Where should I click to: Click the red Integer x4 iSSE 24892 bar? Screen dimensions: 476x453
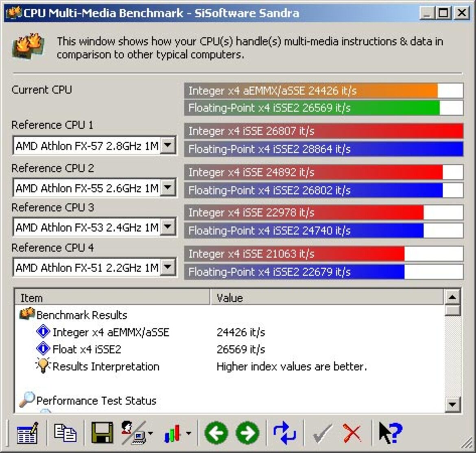(x=323, y=172)
